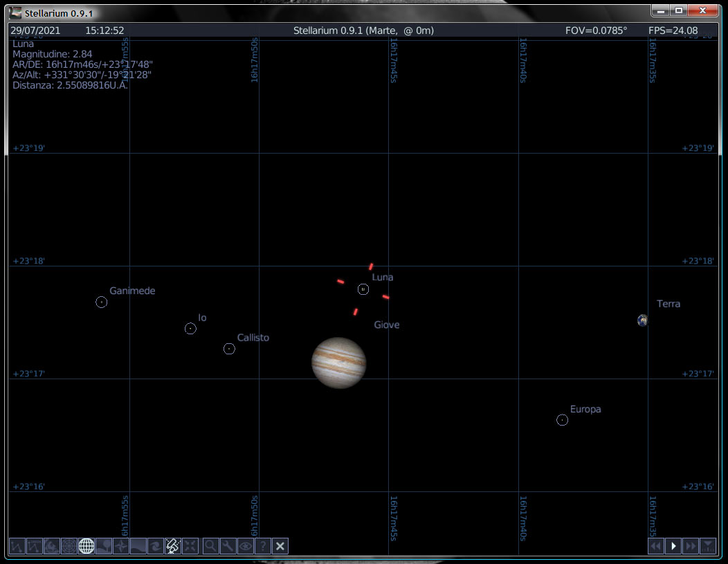Switch telescope equatorial/azimuthal mount mode

coord(173,546)
